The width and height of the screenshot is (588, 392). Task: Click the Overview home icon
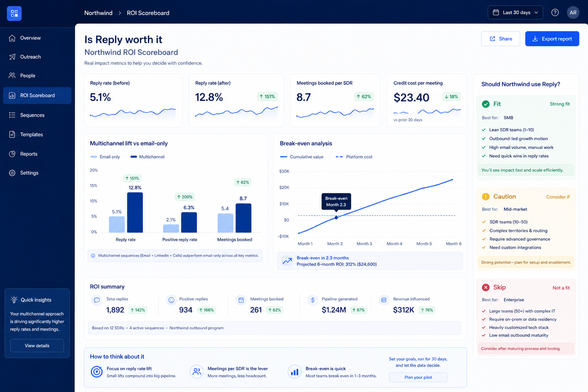12,38
